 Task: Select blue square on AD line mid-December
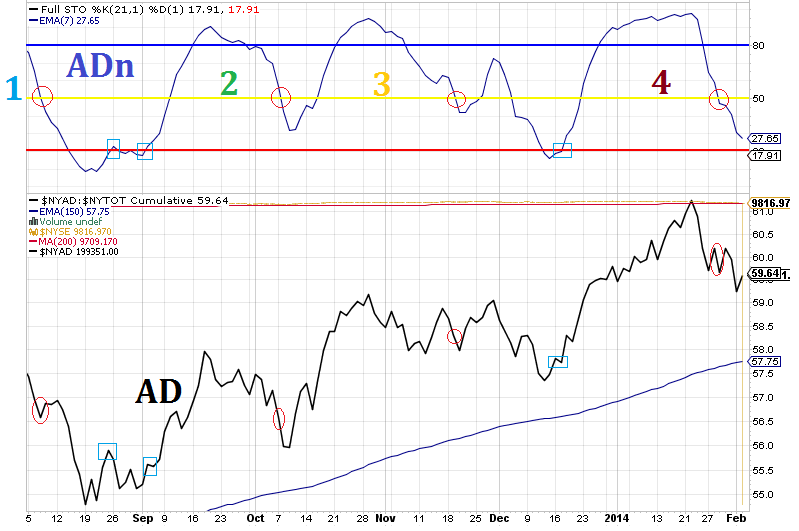click(558, 362)
